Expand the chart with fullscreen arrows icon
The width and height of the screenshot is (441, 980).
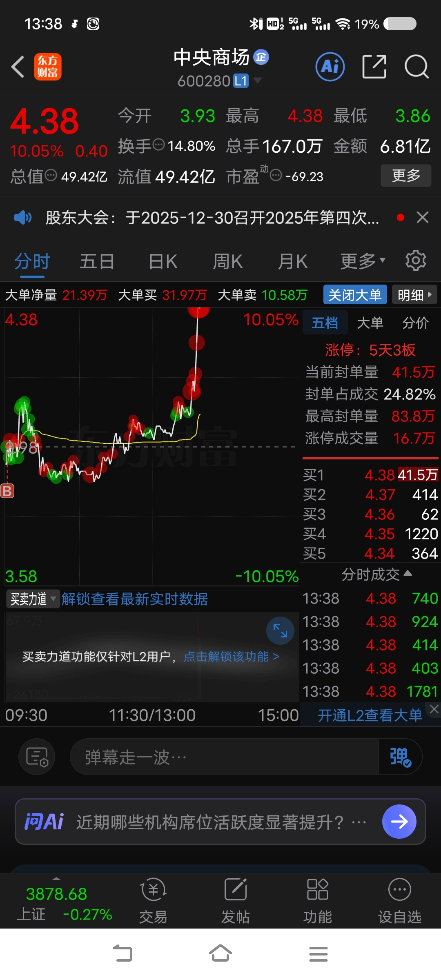tap(280, 630)
